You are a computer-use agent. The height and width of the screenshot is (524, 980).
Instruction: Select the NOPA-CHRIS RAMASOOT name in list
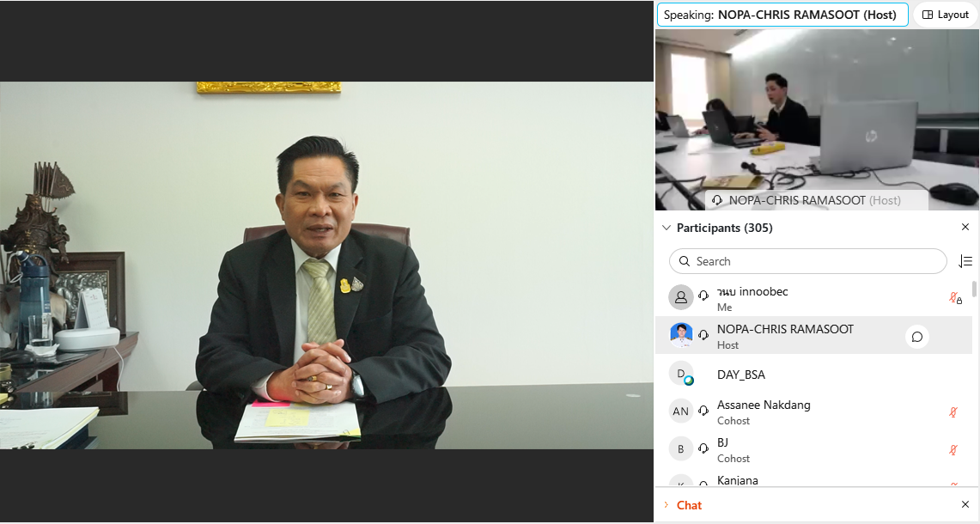(x=785, y=330)
